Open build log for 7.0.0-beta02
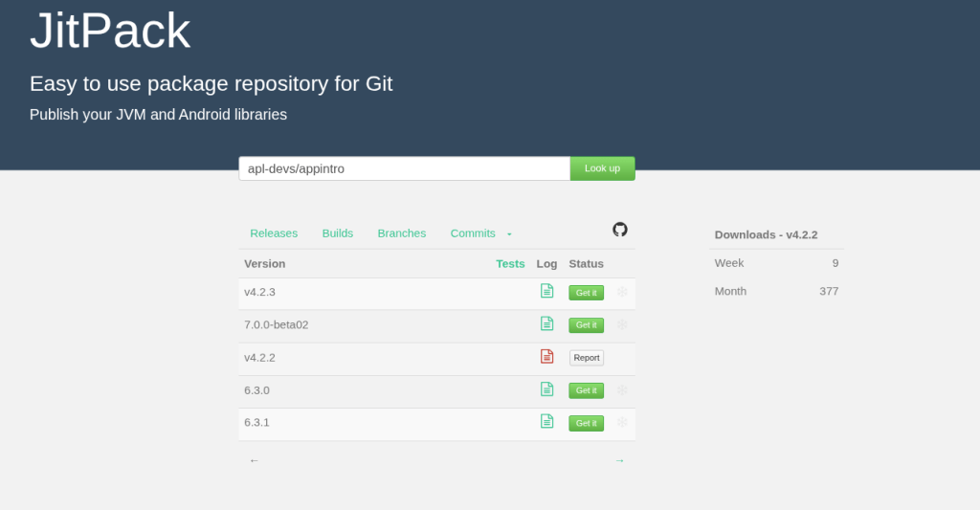The height and width of the screenshot is (510, 980). (x=546, y=323)
